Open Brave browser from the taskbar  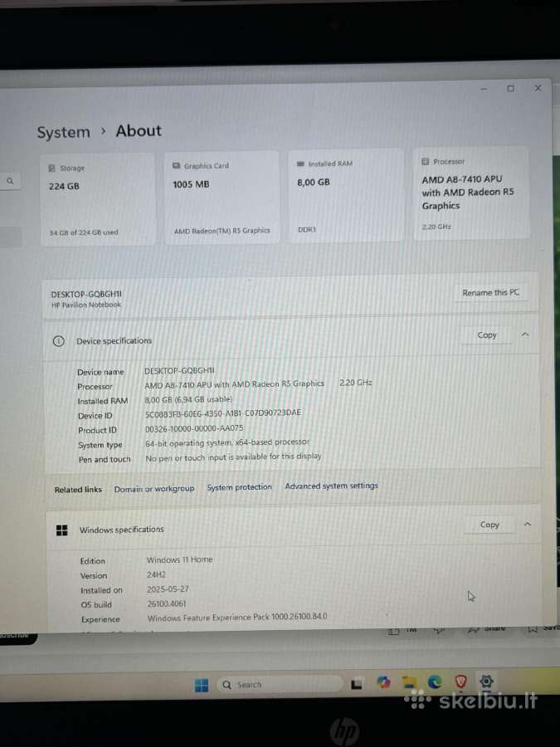460,681
